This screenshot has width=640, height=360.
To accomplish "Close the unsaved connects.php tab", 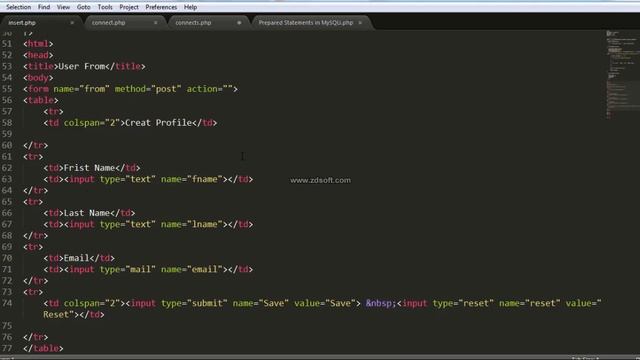I will (239, 23).
